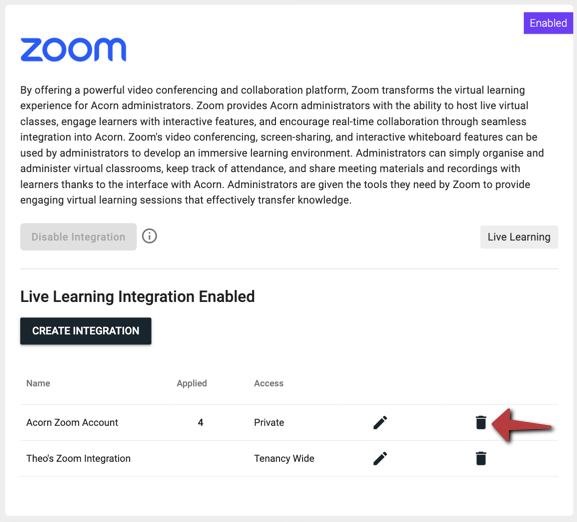The width and height of the screenshot is (577, 522).
Task: Sort by the Applied column header
Action: pyautogui.click(x=192, y=383)
